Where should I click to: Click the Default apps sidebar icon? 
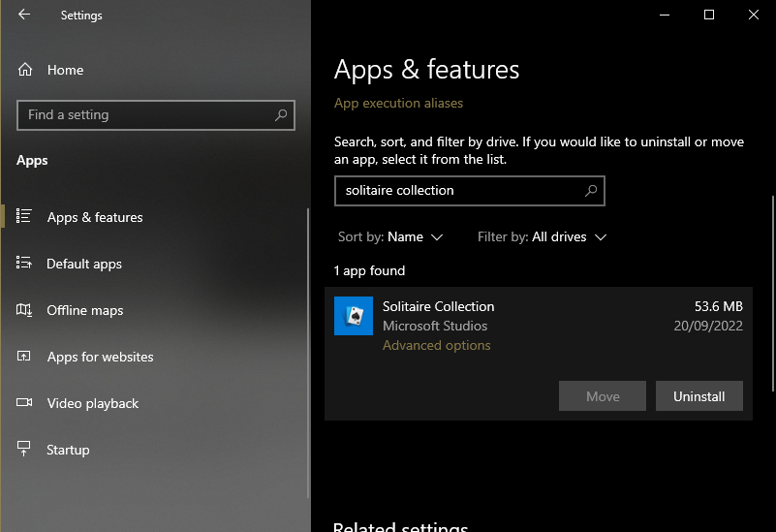(25, 264)
